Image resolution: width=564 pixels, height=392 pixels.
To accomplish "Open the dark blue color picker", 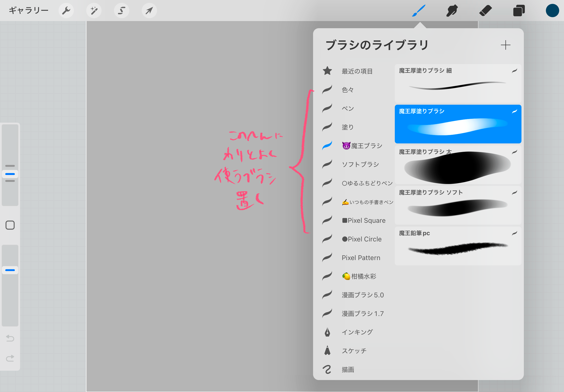I will pyautogui.click(x=553, y=11).
